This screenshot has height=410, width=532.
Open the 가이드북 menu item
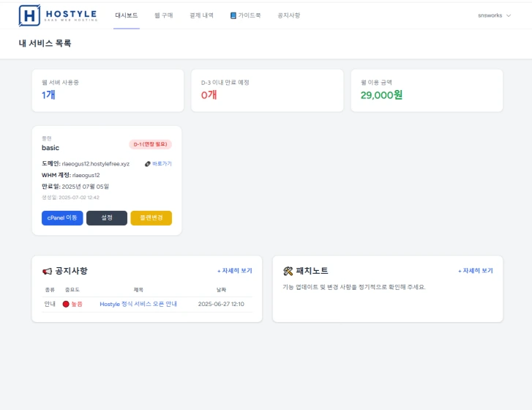click(x=245, y=15)
